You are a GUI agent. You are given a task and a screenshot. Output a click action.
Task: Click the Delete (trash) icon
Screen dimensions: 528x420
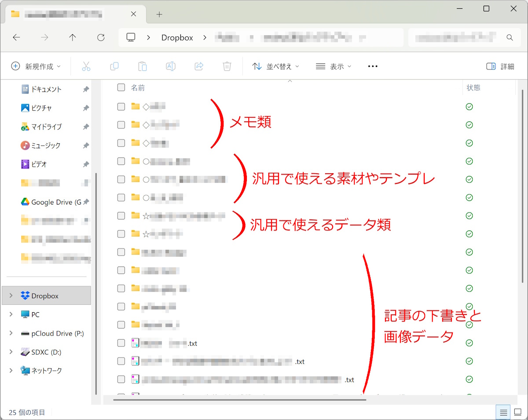[x=227, y=66]
